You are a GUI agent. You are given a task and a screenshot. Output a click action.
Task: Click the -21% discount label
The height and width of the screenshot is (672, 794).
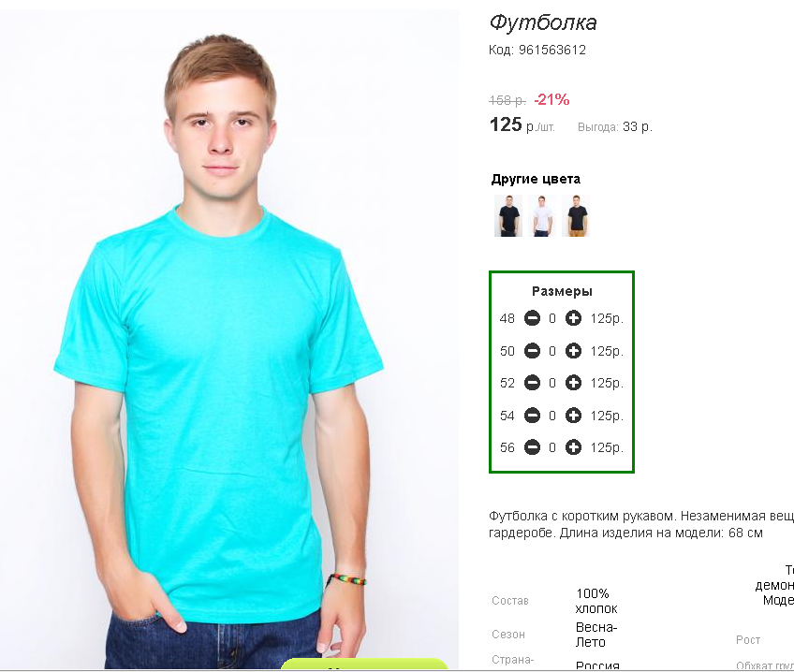[551, 100]
